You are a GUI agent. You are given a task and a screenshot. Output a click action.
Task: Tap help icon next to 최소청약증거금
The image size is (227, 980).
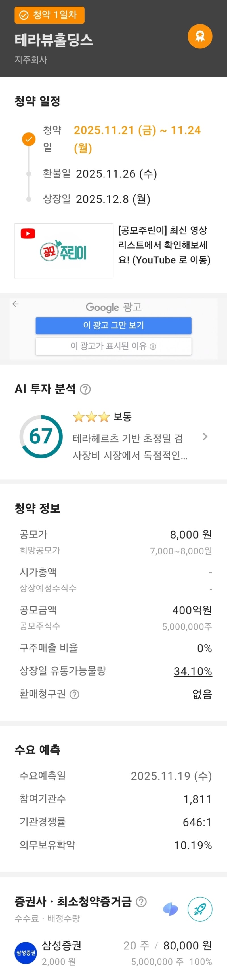(x=141, y=902)
